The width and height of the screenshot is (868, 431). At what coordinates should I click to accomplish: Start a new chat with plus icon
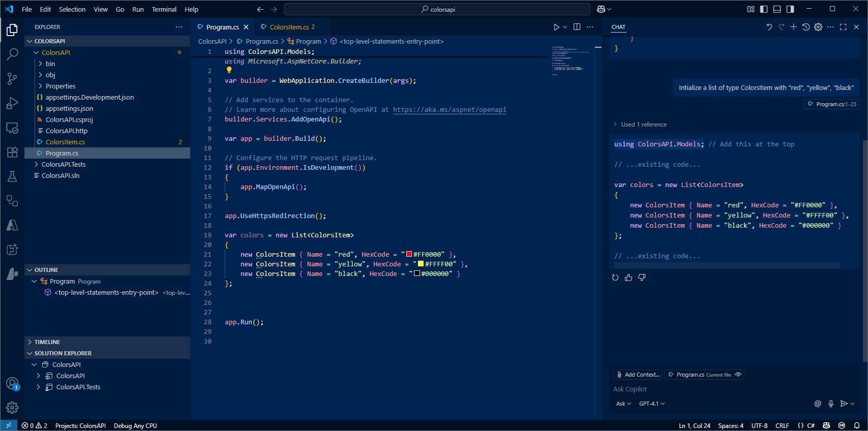click(x=793, y=27)
